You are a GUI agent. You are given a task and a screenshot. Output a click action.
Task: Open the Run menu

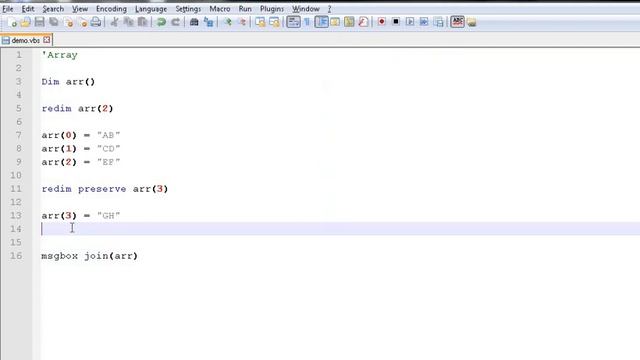tap(245, 9)
